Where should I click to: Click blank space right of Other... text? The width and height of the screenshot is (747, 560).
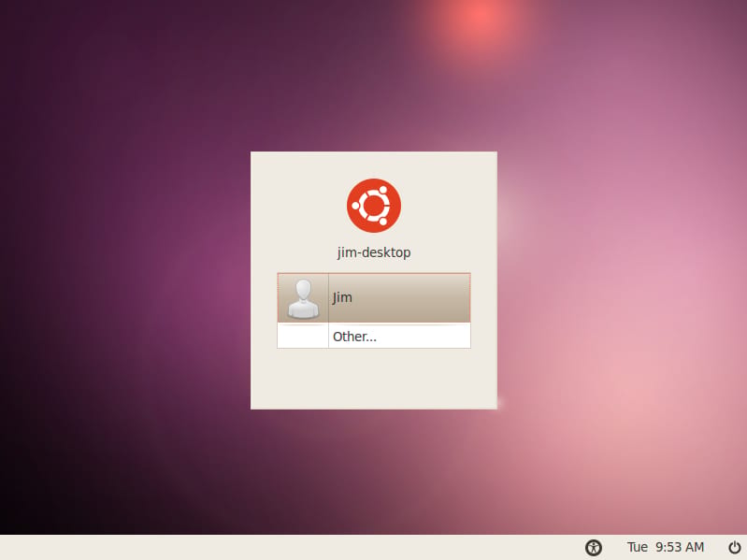point(424,336)
